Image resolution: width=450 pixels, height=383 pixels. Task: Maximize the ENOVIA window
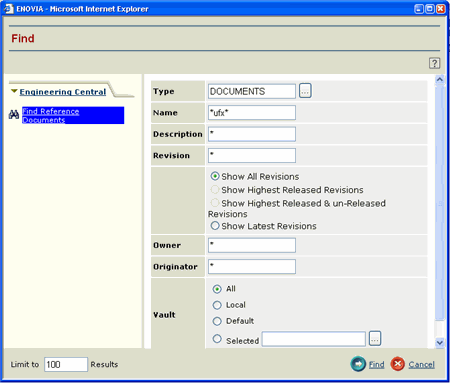pyautogui.click(x=430, y=9)
